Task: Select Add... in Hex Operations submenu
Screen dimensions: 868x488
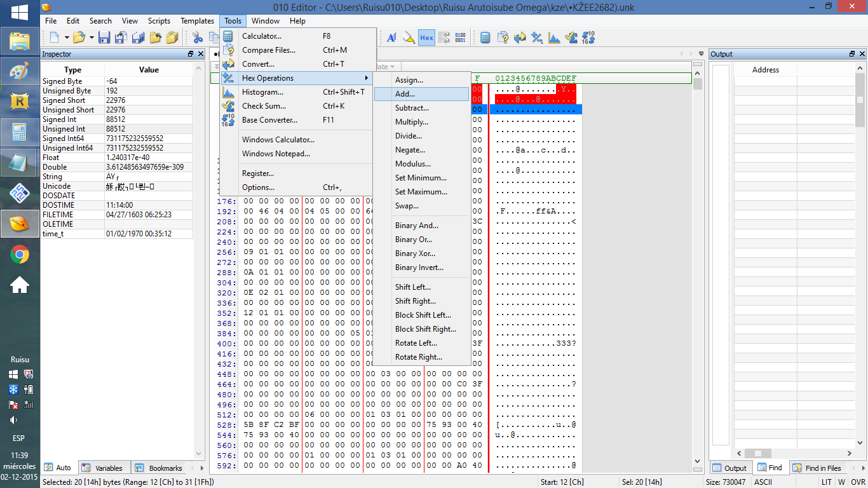Action: click(x=421, y=94)
